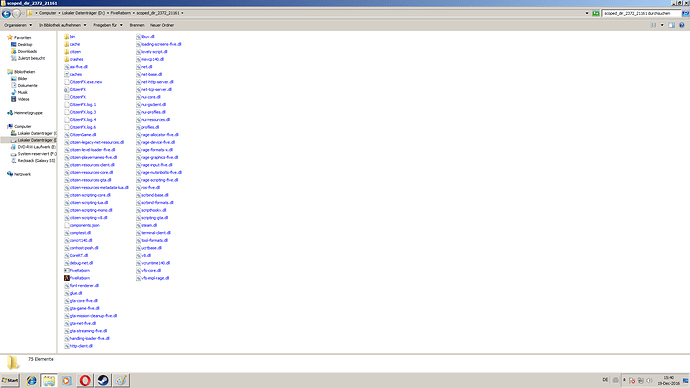This screenshot has width=690, height=388.
Task: Go back with the Explorer back arrow
Action: click(x=6, y=14)
